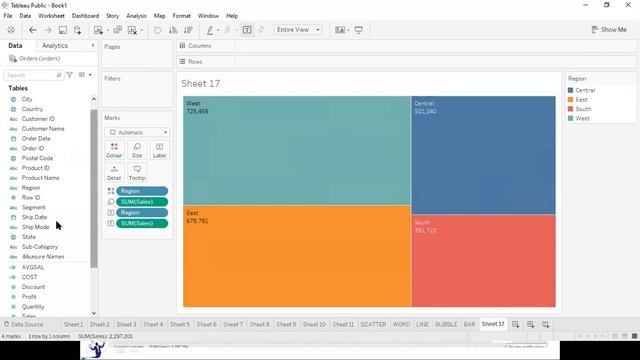Open the Show Me panel

pos(609,29)
